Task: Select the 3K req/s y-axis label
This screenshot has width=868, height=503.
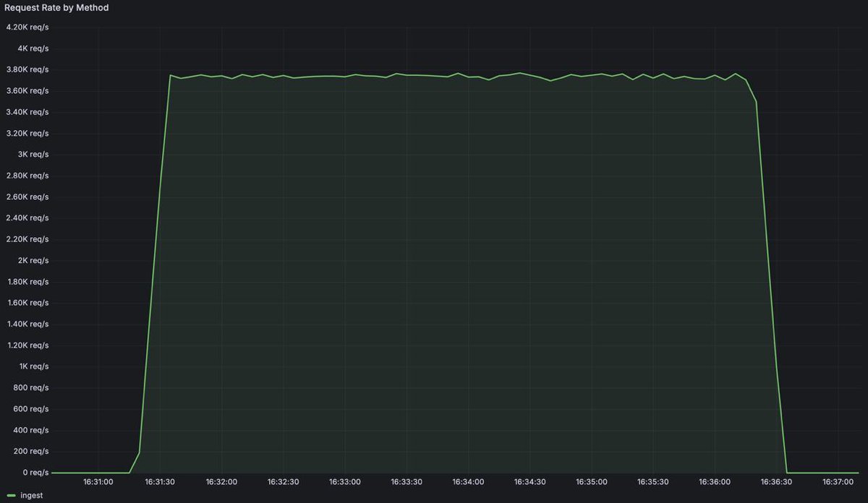Action: point(33,155)
